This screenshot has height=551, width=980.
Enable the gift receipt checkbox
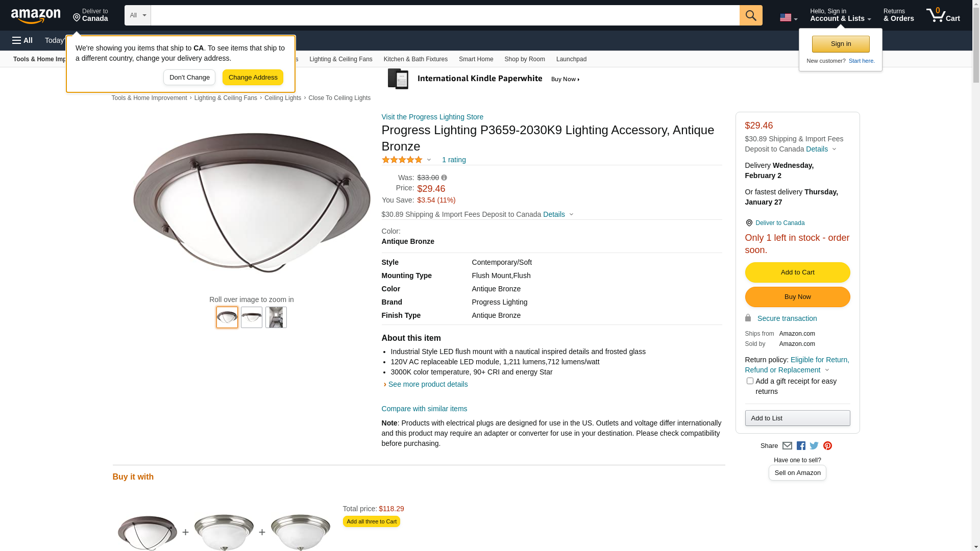(x=750, y=381)
